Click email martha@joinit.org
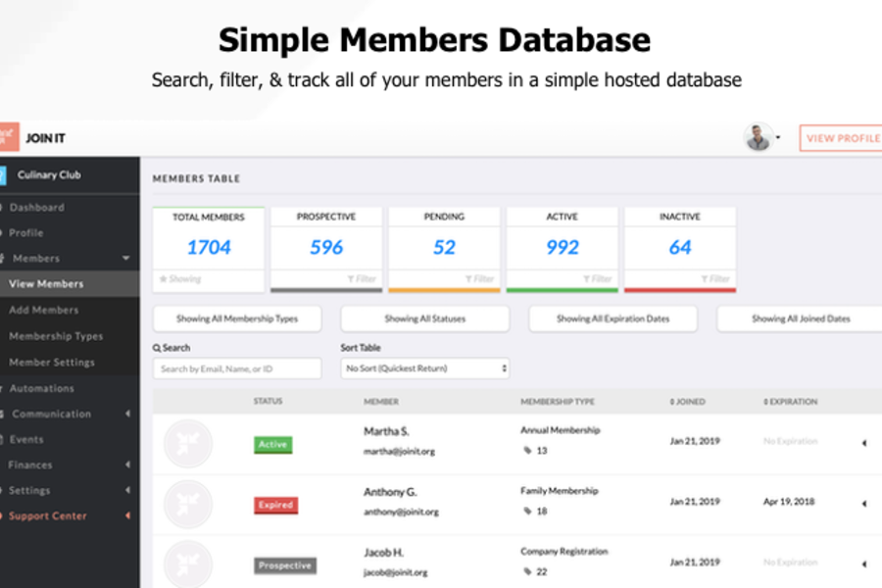This screenshot has width=882, height=588. [x=400, y=451]
